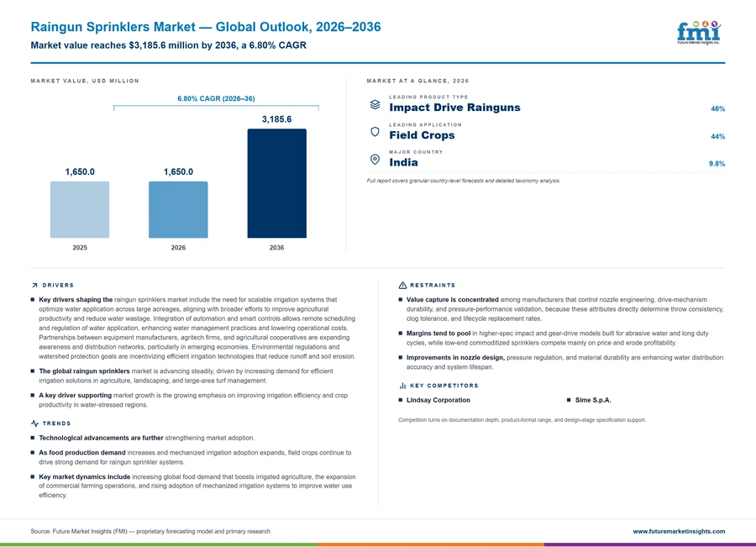Click the Restraints section heading
Screen dimensions: 756x547
433,286
